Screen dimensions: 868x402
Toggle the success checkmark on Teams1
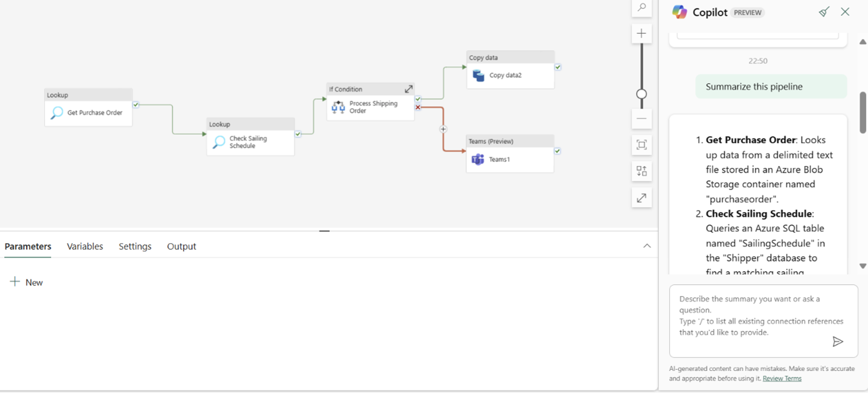557,151
